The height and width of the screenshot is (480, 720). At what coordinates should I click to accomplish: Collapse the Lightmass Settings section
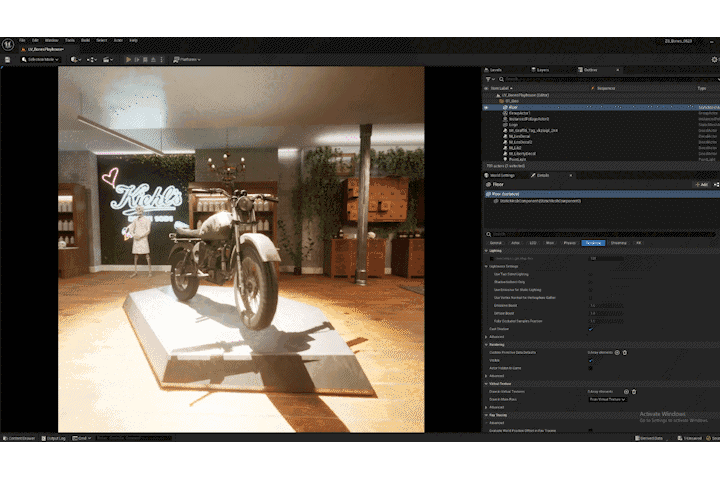point(486,266)
